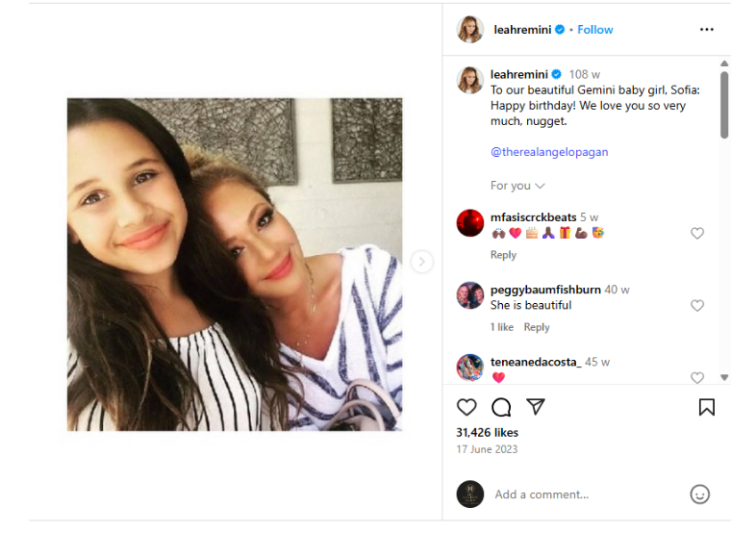Like peggybaumfishburn's comment heart
The image size is (756, 558).
pyautogui.click(x=697, y=305)
